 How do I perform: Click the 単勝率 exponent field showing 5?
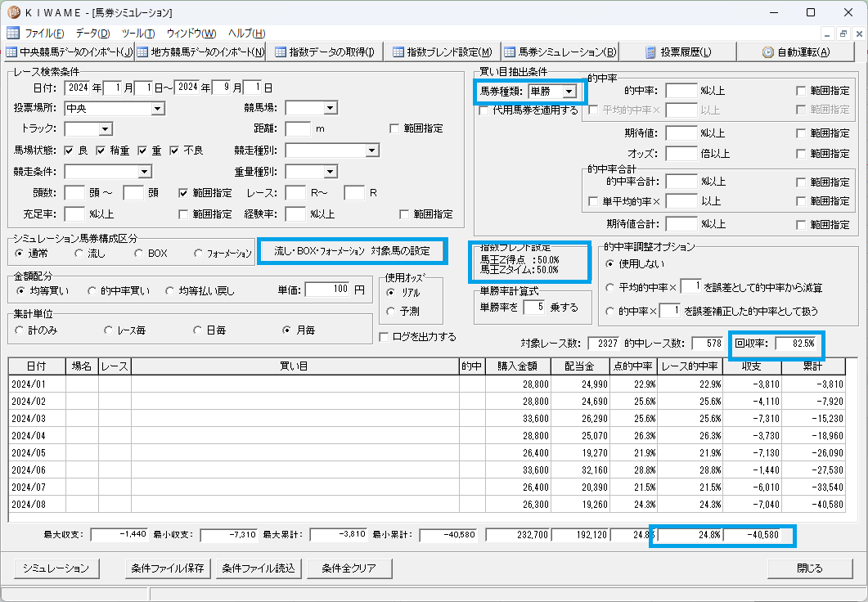(533, 307)
